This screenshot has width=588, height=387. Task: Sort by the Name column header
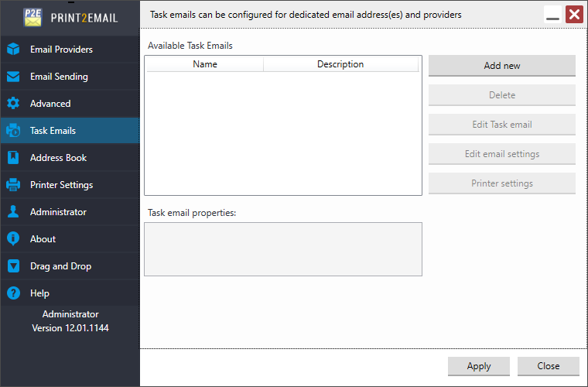205,64
